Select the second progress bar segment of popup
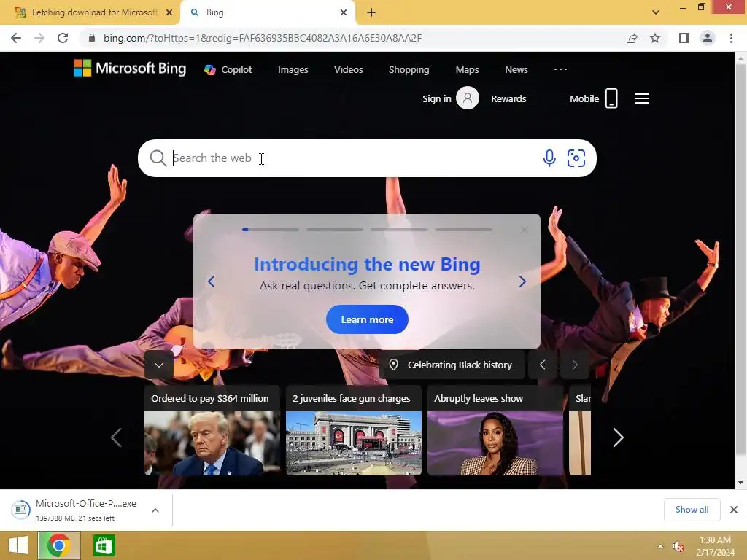The height and width of the screenshot is (560, 747). click(335, 230)
